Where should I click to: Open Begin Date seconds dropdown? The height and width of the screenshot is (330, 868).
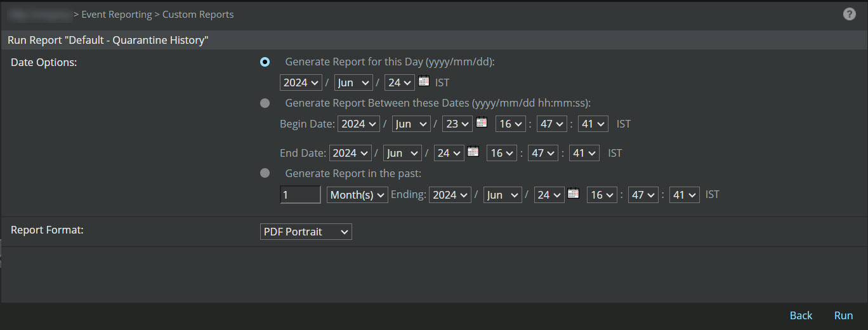click(x=593, y=124)
